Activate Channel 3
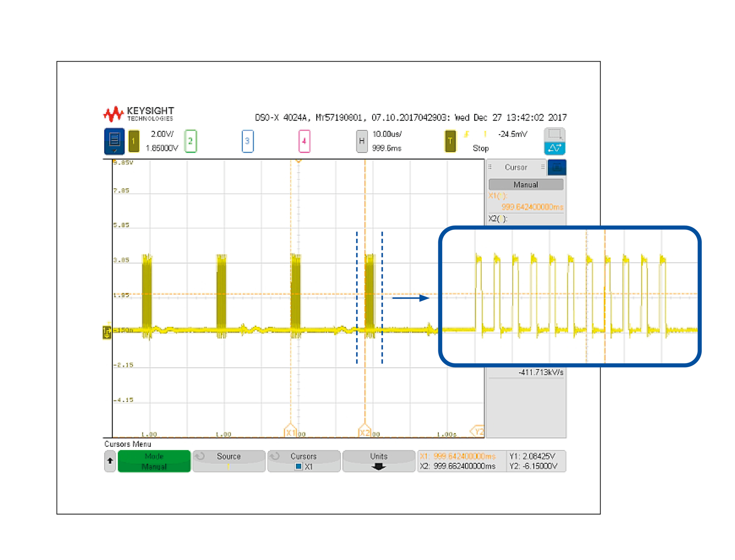The image size is (735, 560). (x=247, y=141)
